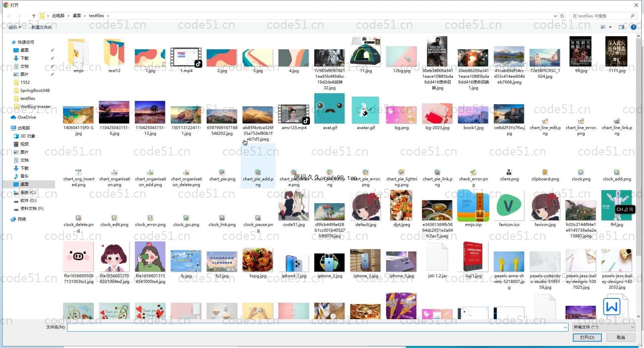This screenshot has height=348, width=644.
Task: Select the emjo.zip archive icon
Action: tap(473, 206)
